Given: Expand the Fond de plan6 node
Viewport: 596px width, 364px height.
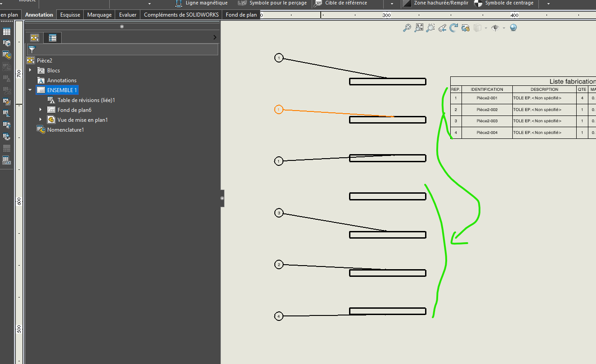Looking at the screenshot, I should 40,110.
